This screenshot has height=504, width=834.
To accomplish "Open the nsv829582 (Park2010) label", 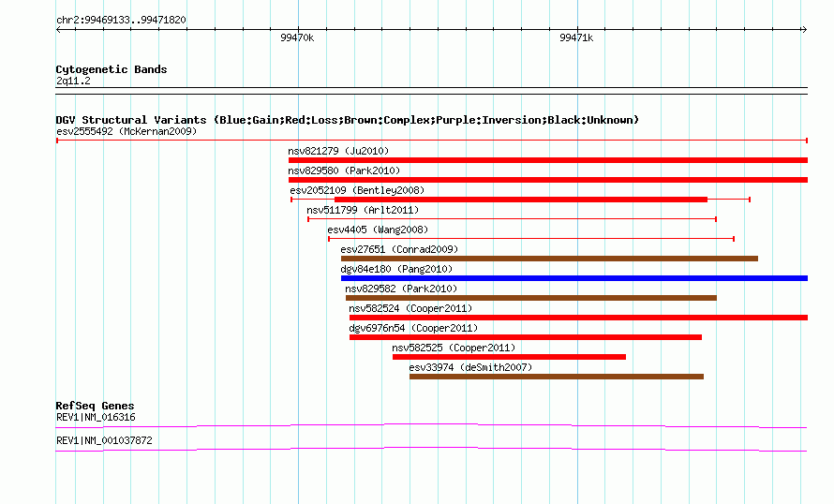I will (x=401, y=289).
